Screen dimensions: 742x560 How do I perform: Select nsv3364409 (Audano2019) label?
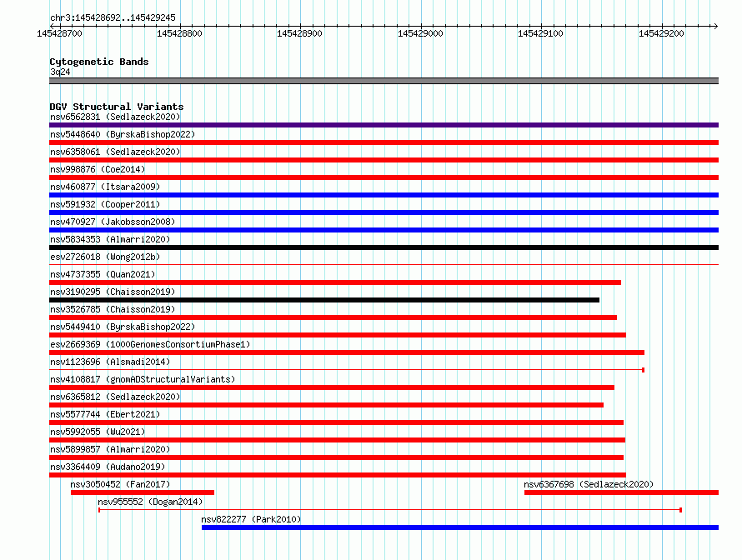coord(108,467)
